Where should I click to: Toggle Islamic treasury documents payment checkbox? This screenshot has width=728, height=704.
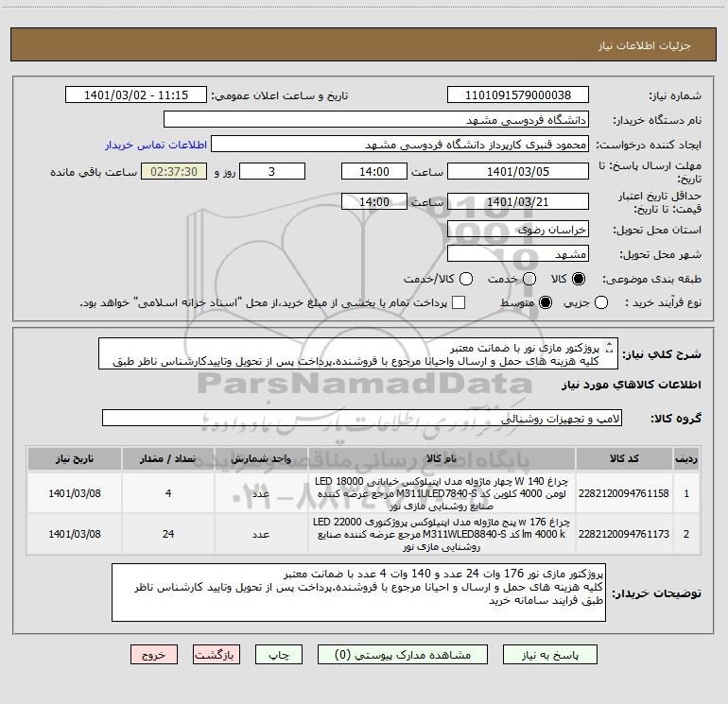click(459, 302)
